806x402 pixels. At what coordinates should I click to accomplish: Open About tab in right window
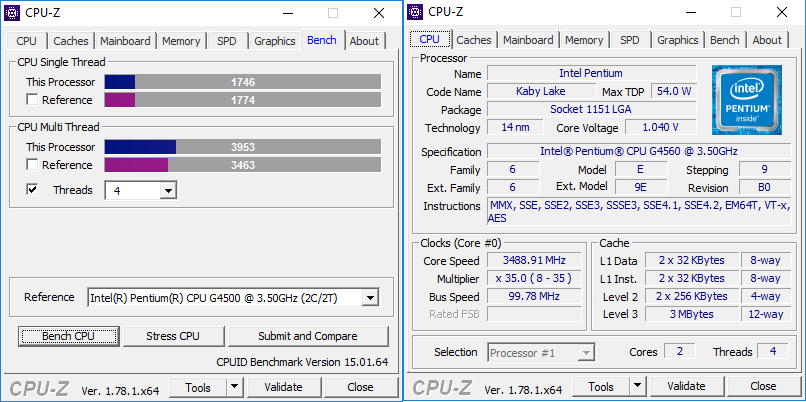(x=767, y=40)
